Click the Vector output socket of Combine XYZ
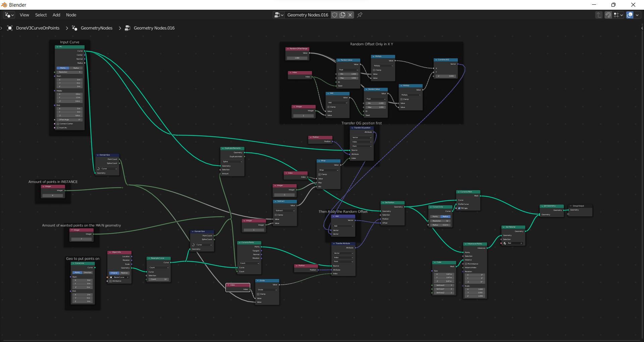644x342 pixels. pos(458,64)
